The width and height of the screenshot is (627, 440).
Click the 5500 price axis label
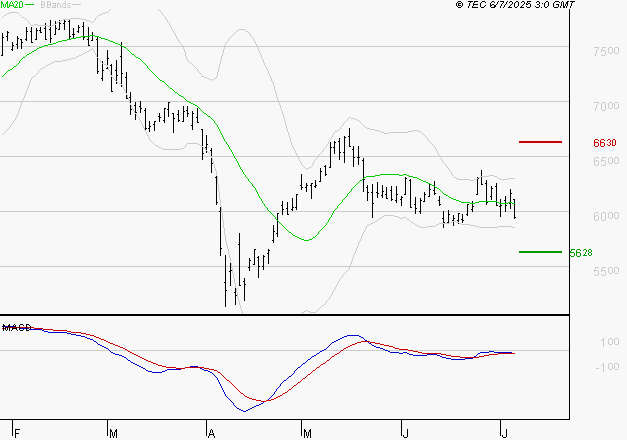coord(606,271)
